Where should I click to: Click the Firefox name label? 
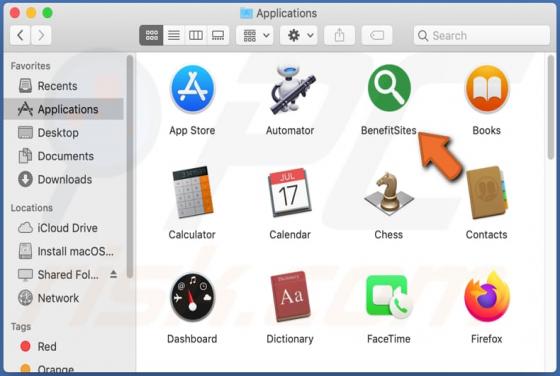(x=486, y=339)
